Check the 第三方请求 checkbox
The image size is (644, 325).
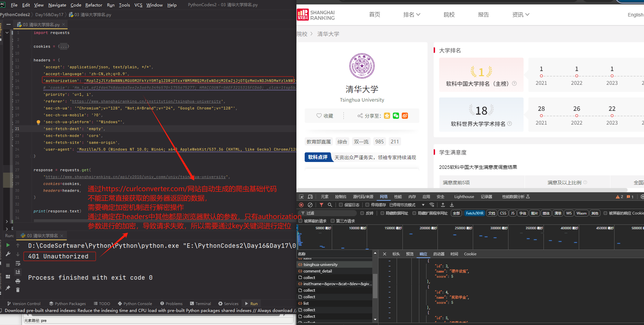pyautogui.click(x=332, y=221)
